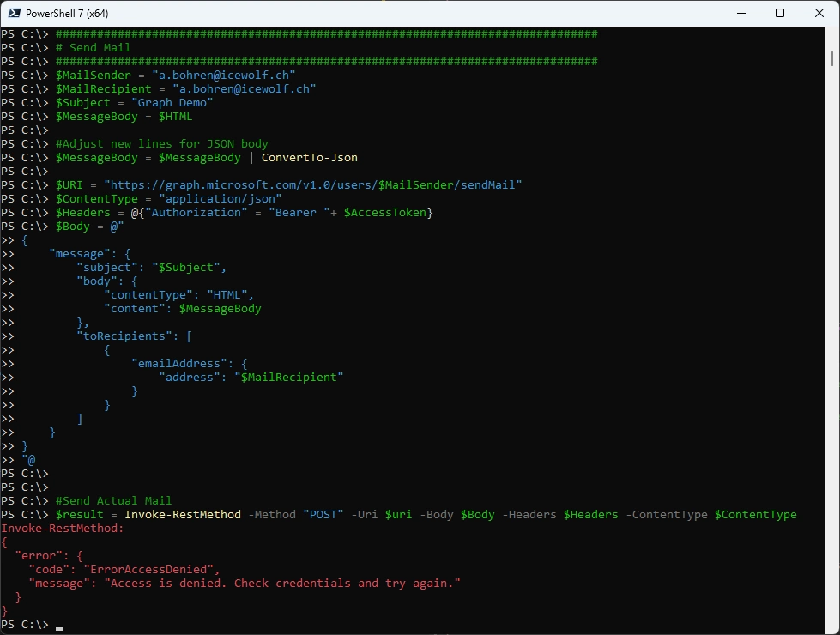Click the "ErrorAccessDenied" error code text
The height and width of the screenshot is (635, 840).
150,569
